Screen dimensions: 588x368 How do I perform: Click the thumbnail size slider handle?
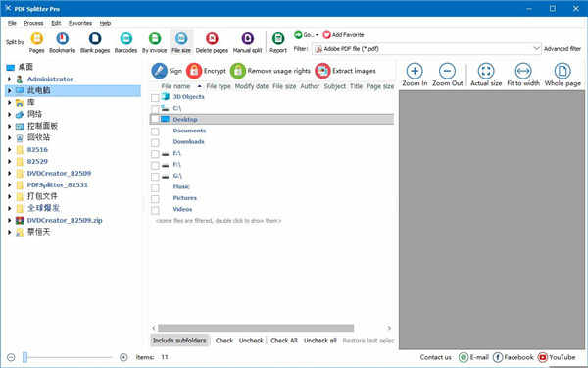click(24, 357)
